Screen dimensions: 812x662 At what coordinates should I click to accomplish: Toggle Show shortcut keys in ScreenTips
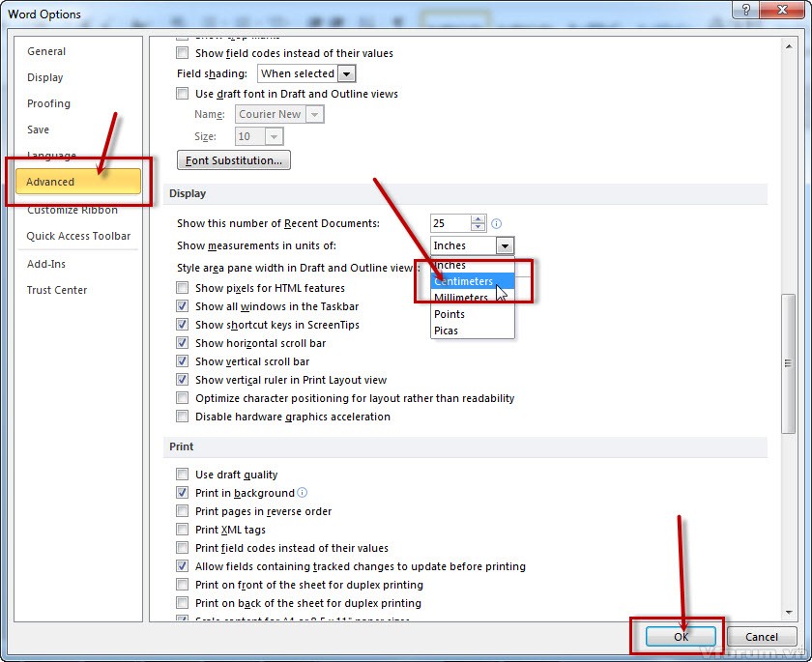pyautogui.click(x=183, y=325)
